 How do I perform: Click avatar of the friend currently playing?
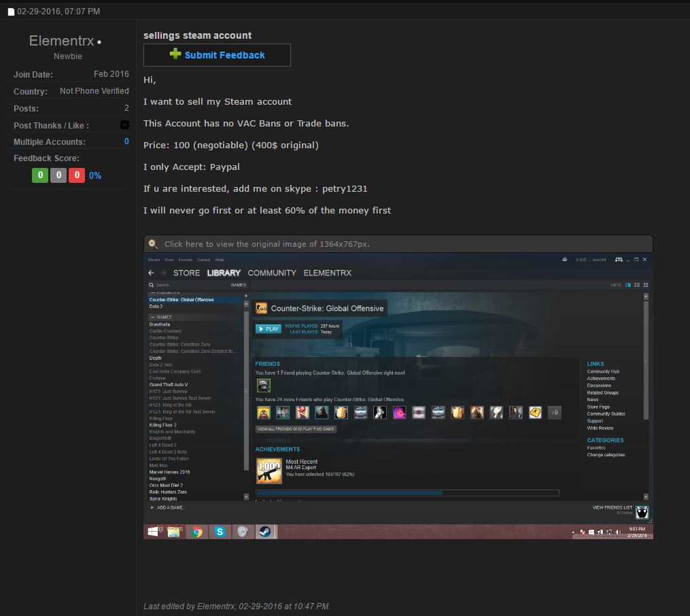click(264, 386)
